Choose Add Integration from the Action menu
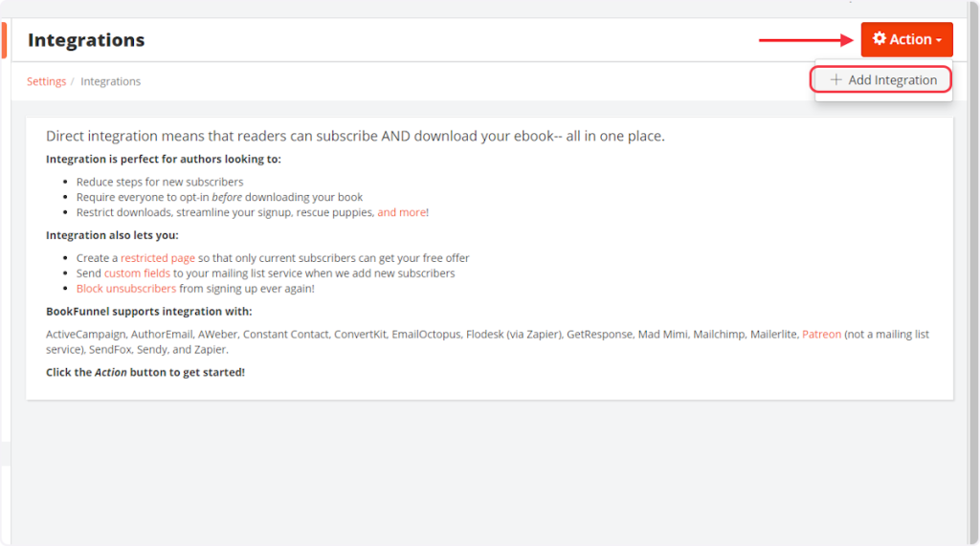980x546 pixels. click(892, 80)
